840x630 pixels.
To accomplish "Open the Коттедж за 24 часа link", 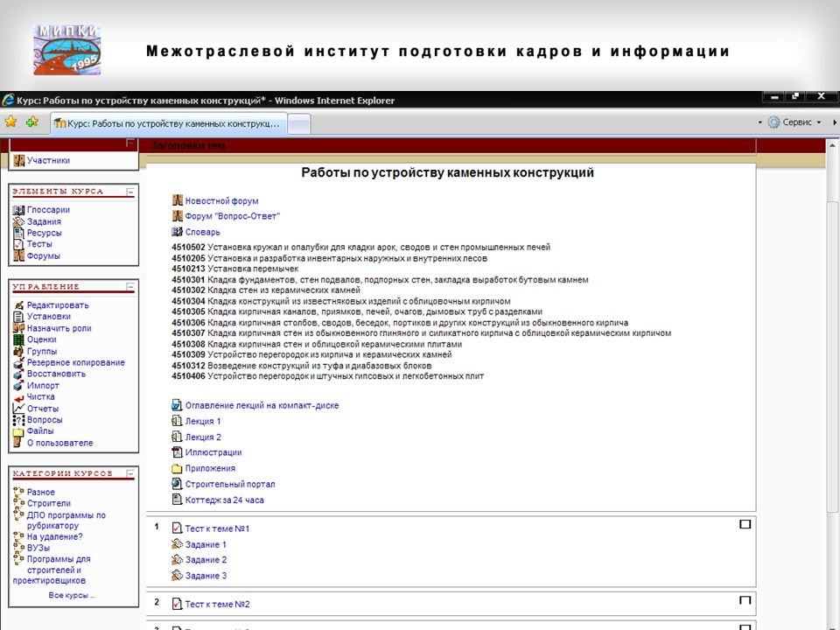I will (225, 500).
